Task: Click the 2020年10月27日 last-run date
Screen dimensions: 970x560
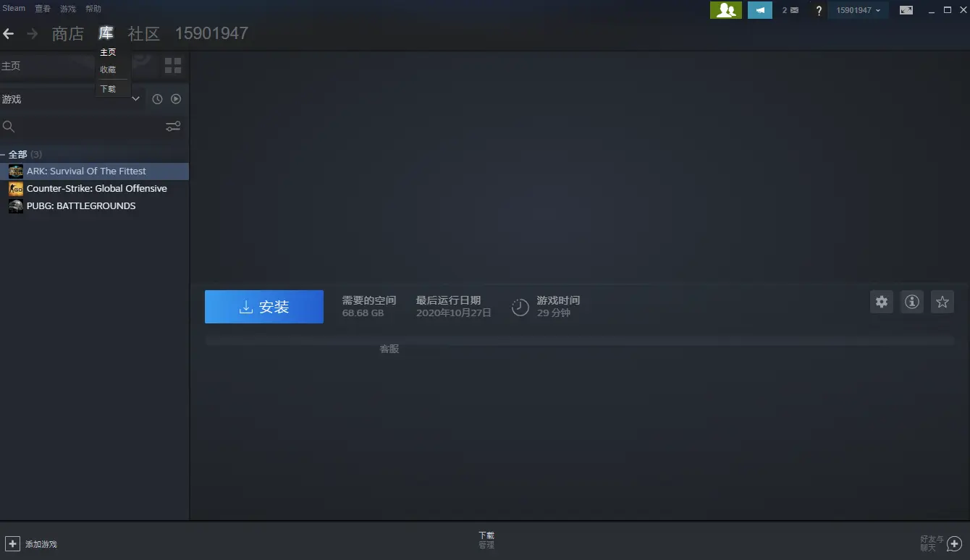Action: (454, 313)
